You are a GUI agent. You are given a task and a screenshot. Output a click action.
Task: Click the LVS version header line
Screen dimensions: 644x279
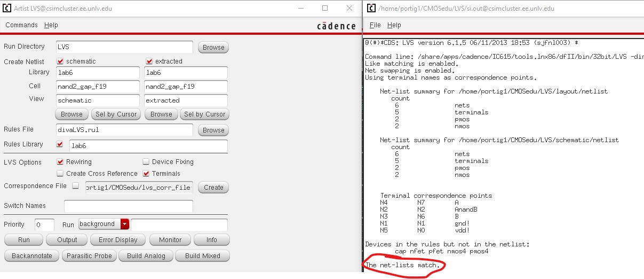472,43
